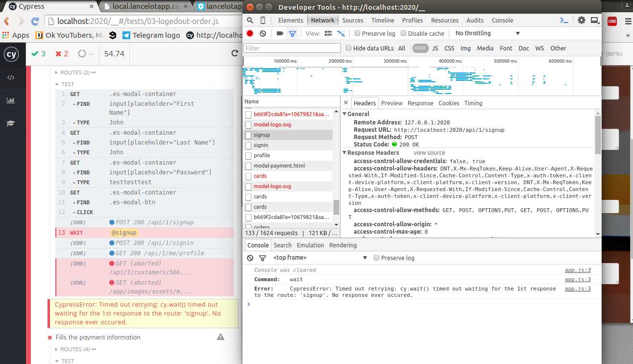This screenshot has height=364, width=633.
Task: Open the bookmarks overflow chevron
Action: [628, 35]
